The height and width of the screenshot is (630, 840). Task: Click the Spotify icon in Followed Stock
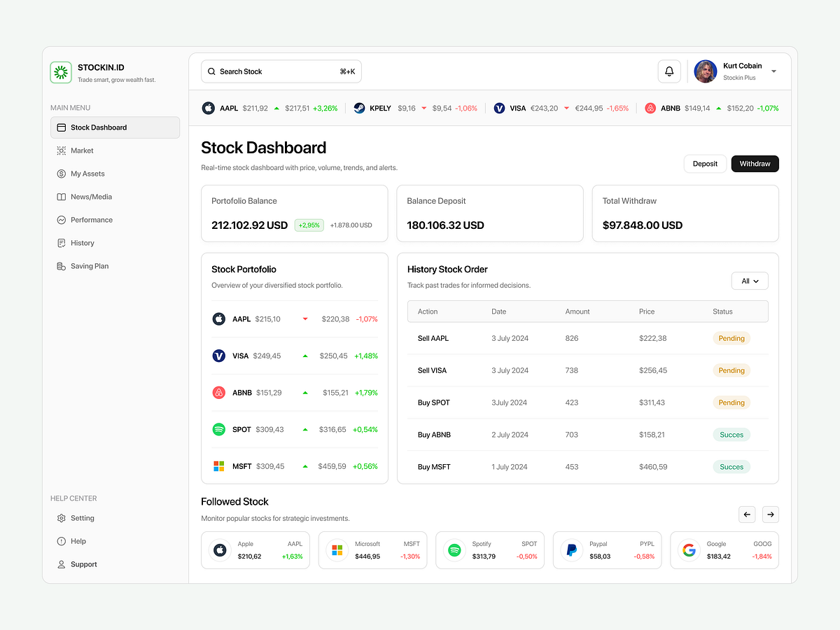point(454,550)
